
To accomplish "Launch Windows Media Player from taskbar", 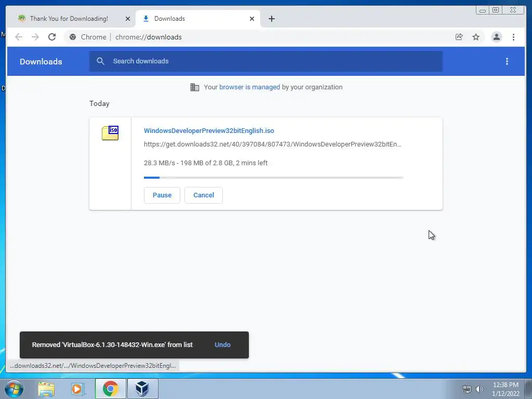I will pyautogui.click(x=77, y=389).
